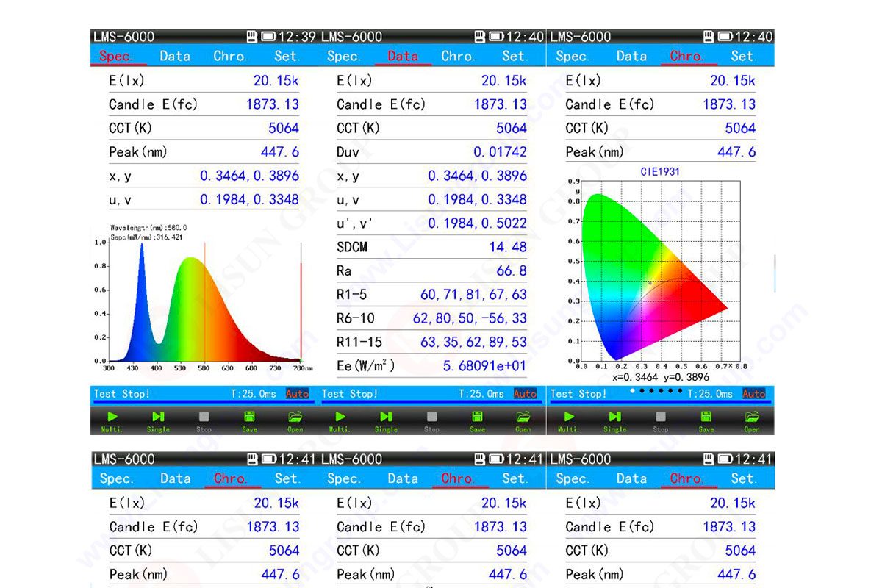Click 'Wavelength(nm):580.0' label above the spectrum
Viewport: 882px width, 588px height.
(148, 228)
